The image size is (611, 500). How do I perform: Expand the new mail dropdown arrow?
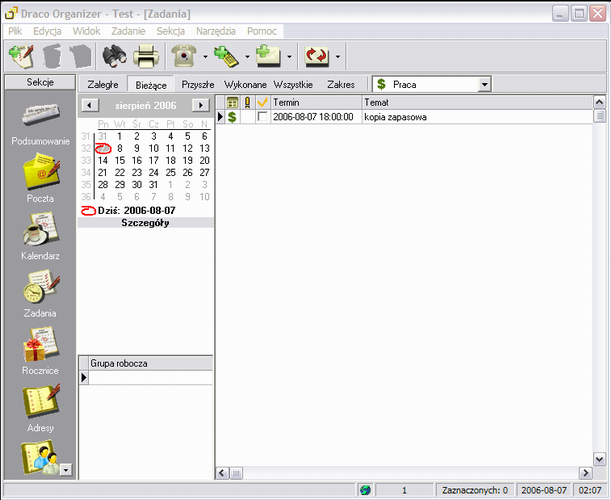coord(290,57)
